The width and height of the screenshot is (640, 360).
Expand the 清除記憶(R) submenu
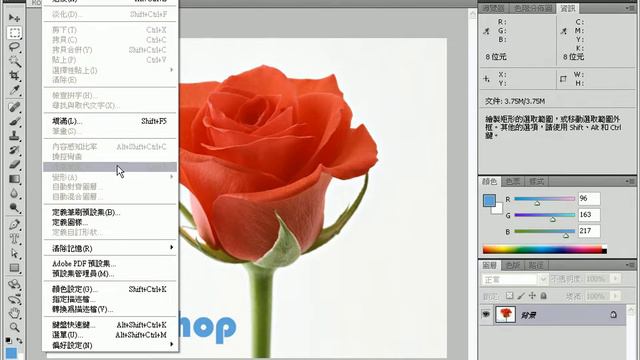(x=110, y=248)
